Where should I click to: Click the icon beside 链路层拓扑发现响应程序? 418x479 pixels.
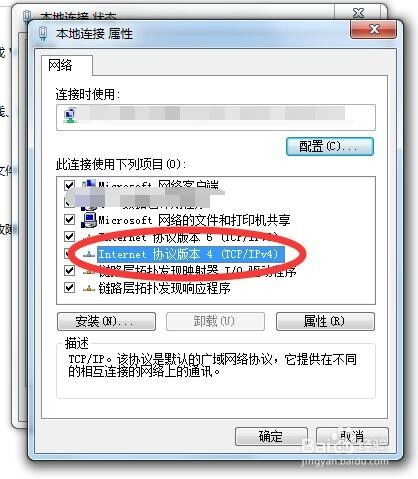(x=89, y=288)
